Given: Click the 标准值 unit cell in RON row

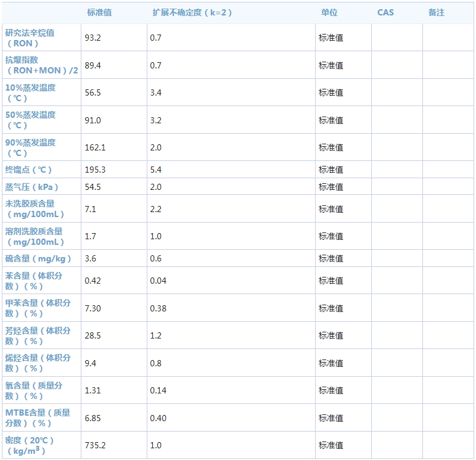Looking at the screenshot, I should 331,38.
